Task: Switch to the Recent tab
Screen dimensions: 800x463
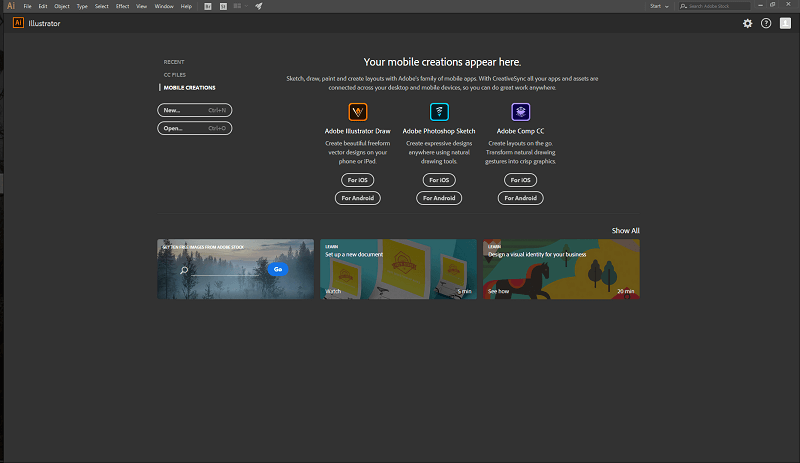Action: pos(174,62)
